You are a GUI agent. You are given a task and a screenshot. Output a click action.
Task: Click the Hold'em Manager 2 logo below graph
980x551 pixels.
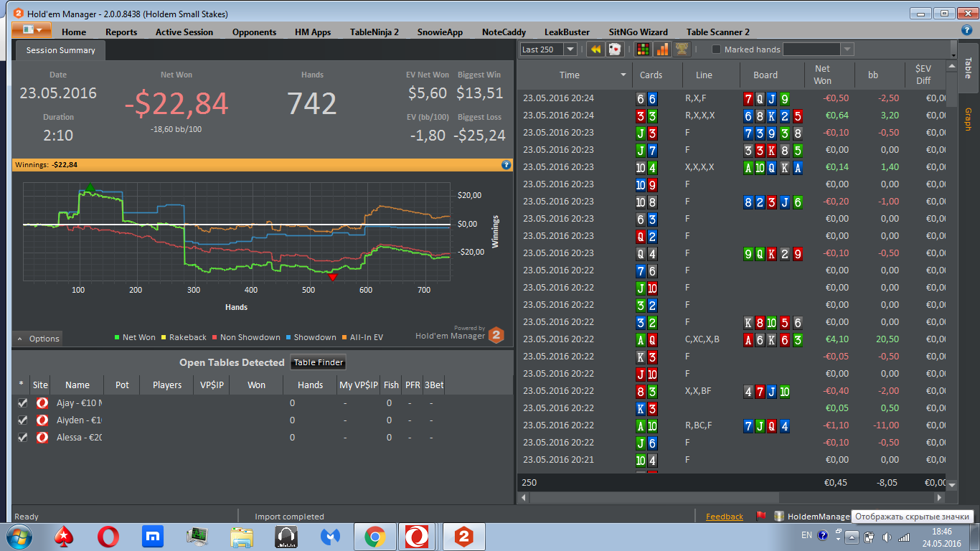click(496, 334)
